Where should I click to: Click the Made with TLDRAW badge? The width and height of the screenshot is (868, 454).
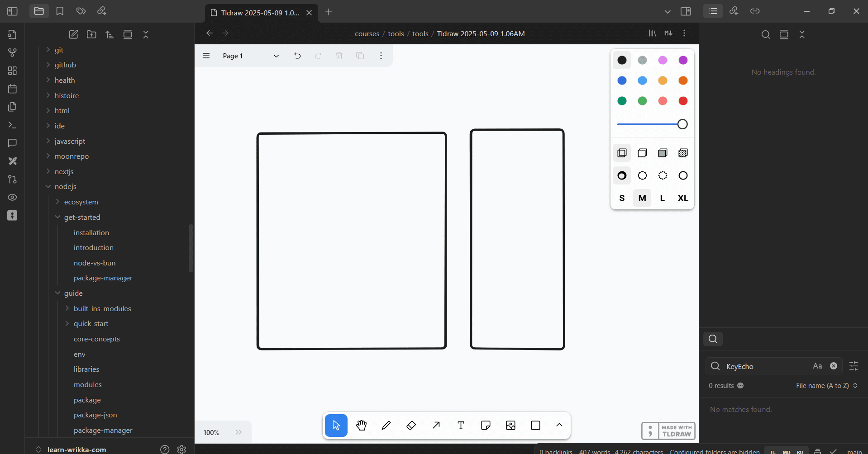coord(668,431)
